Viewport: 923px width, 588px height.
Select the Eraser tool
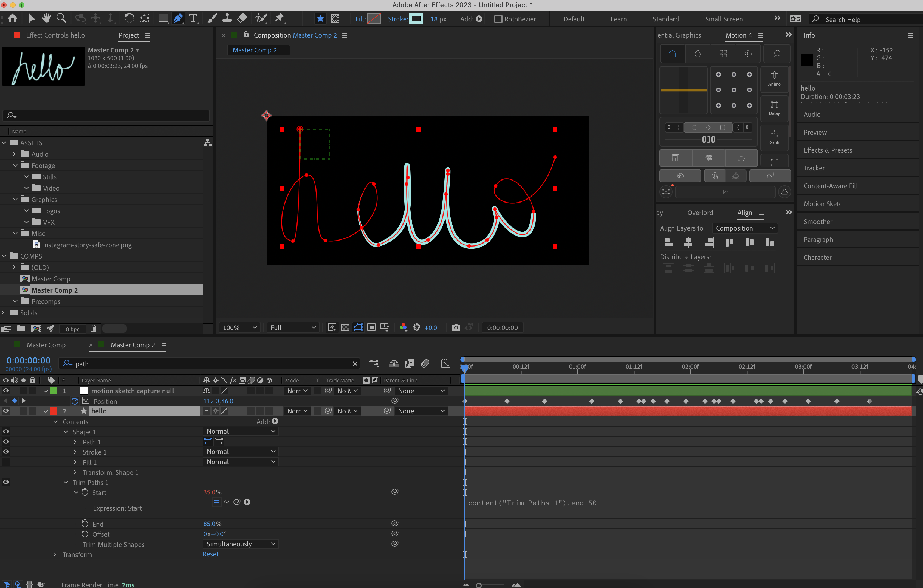click(242, 18)
